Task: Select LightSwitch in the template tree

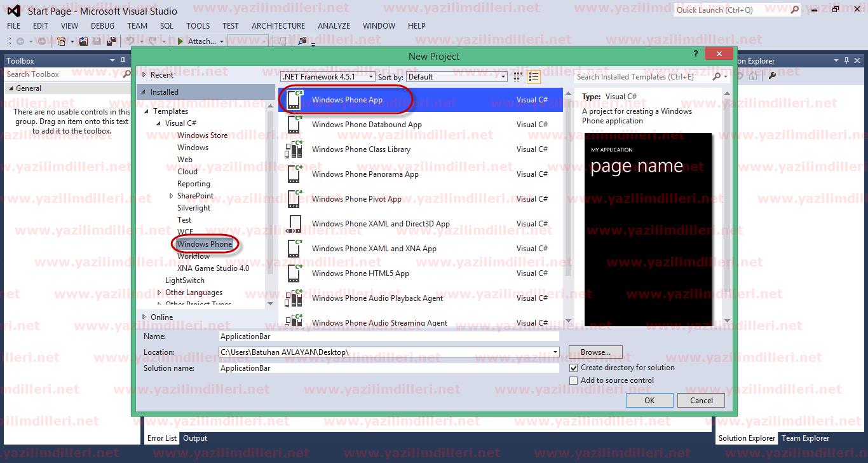Action: click(185, 280)
